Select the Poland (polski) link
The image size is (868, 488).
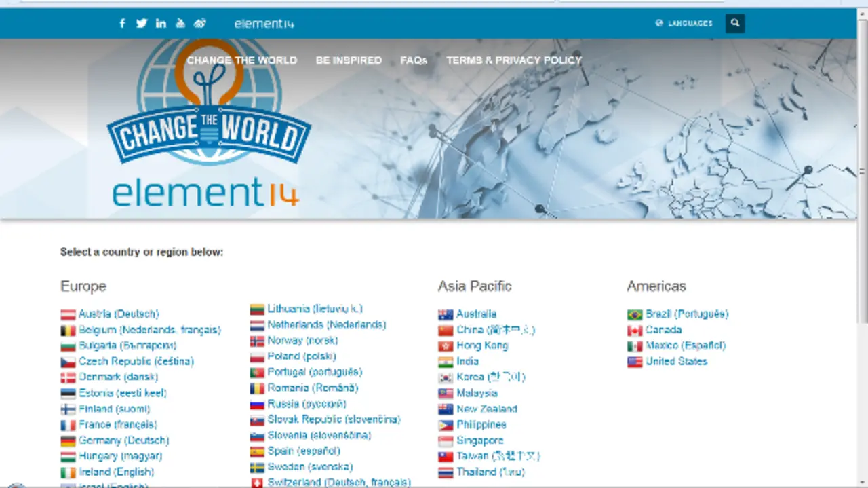(x=302, y=356)
